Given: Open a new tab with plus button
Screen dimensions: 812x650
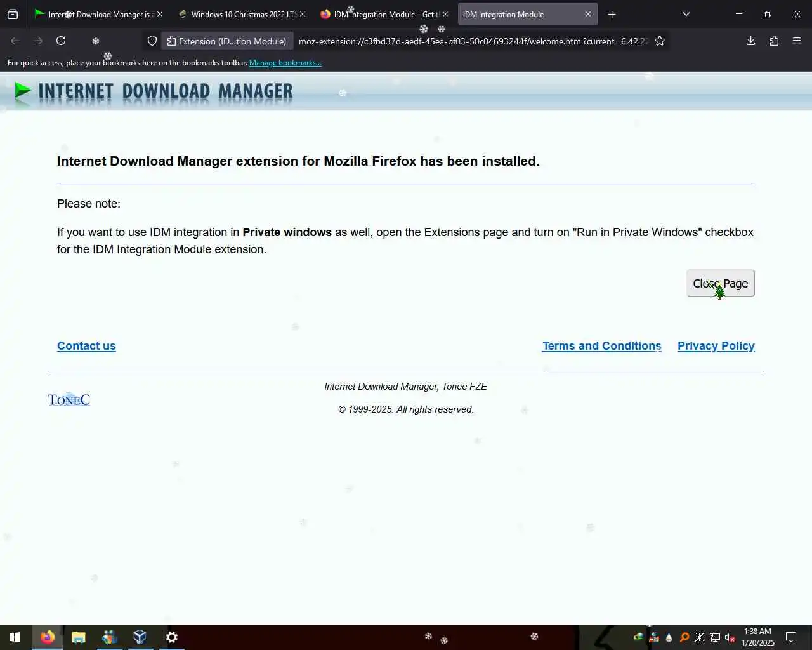Looking at the screenshot, I should 612,14.
